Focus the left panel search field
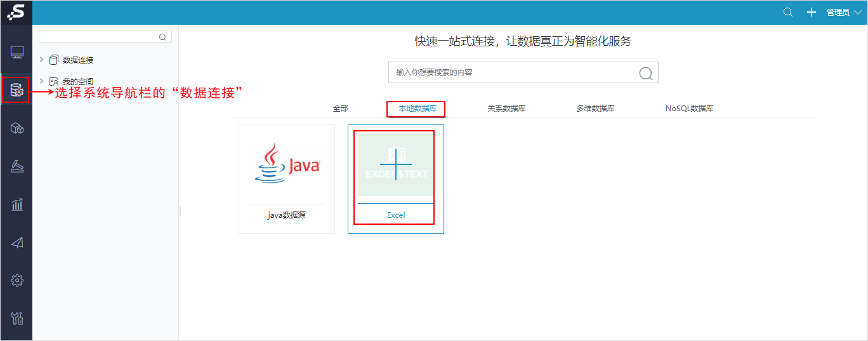Viewport: 868px width, 341px height. tap(105, 37)
